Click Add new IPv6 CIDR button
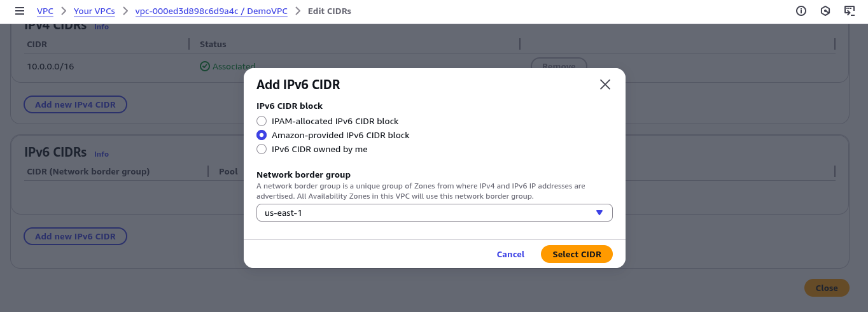 coord(75,236)
